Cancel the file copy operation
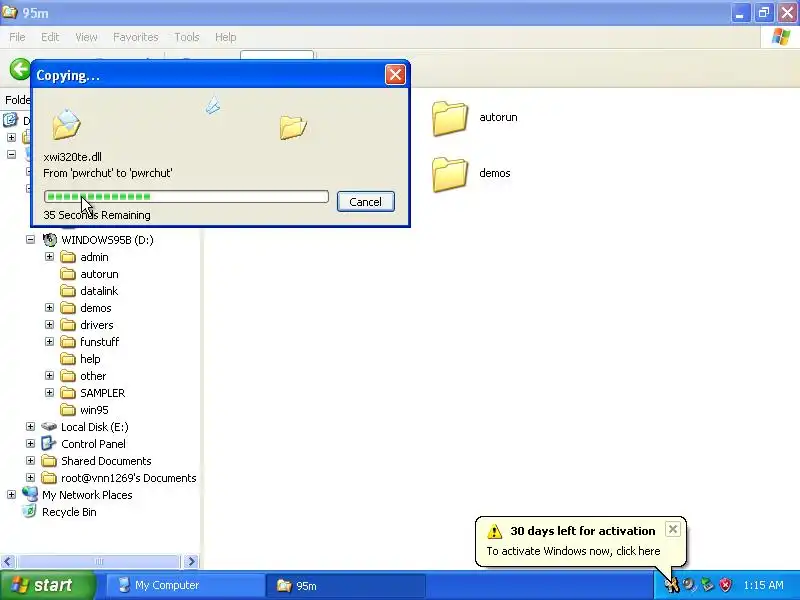Viewport: 800px width, 600px height. [365, 202]
